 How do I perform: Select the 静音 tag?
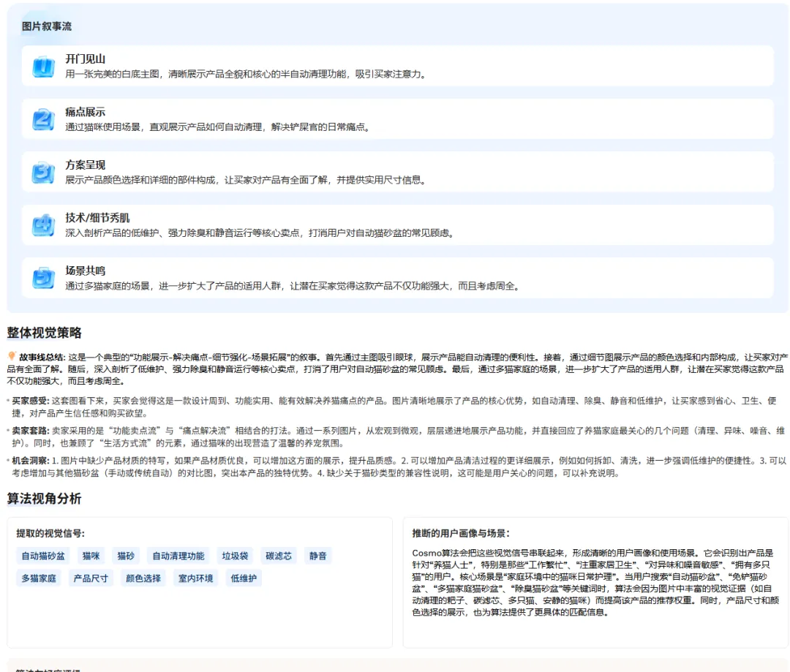tap(318, 556)
